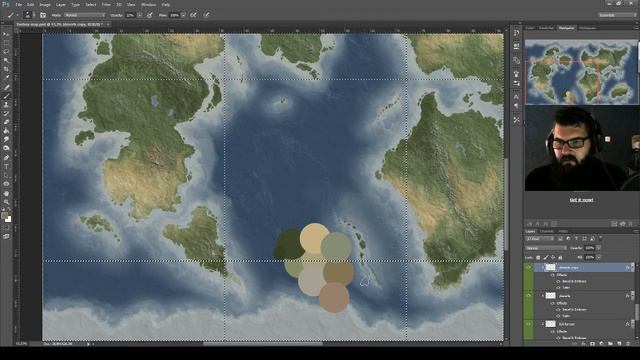The height and width of the screenshot is (360, 640).
Task: Select the Crop tool
Action: 6,69
